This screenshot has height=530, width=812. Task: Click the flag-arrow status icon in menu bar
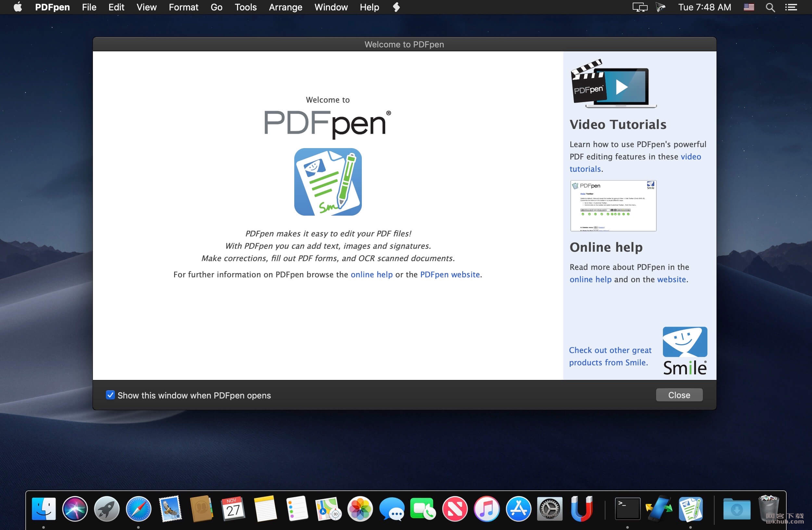(661, 7)
